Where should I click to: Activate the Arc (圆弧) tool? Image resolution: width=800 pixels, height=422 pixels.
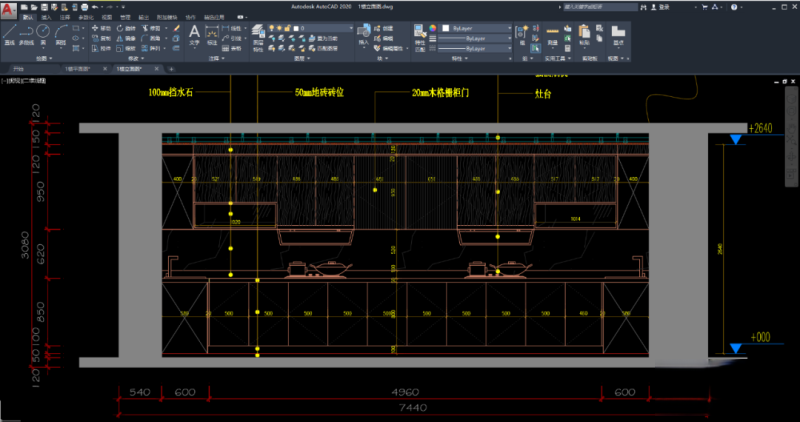(x=62, y=32)
